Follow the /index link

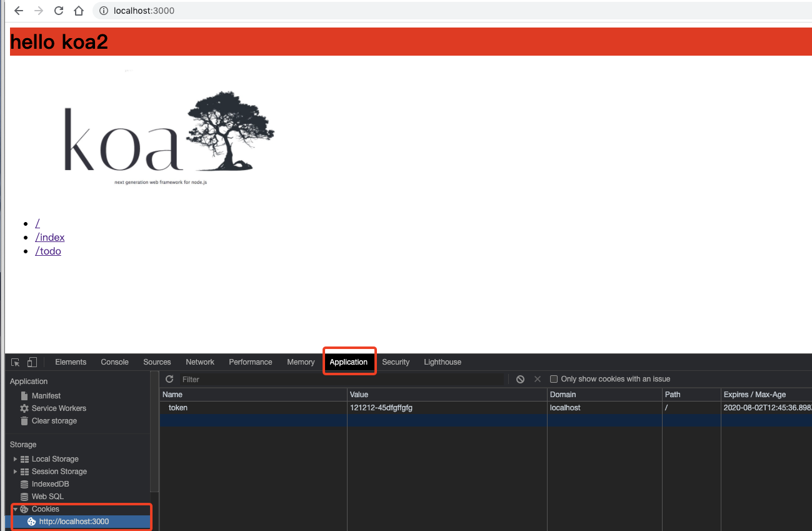coord(50,237)
